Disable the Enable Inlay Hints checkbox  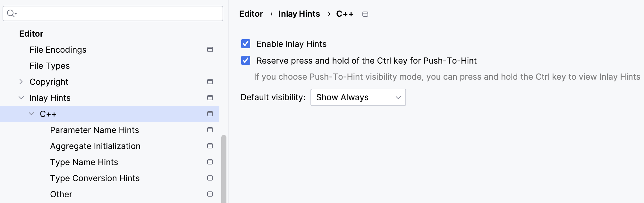coord(245,44)
